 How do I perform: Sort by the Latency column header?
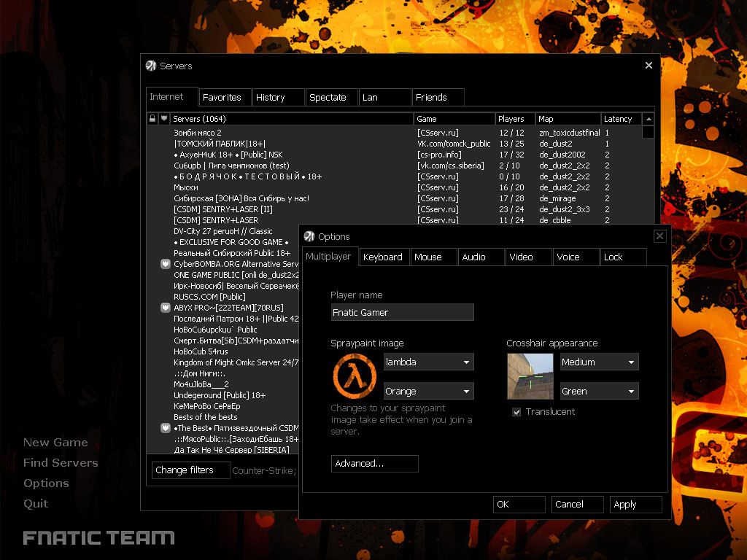622,119
